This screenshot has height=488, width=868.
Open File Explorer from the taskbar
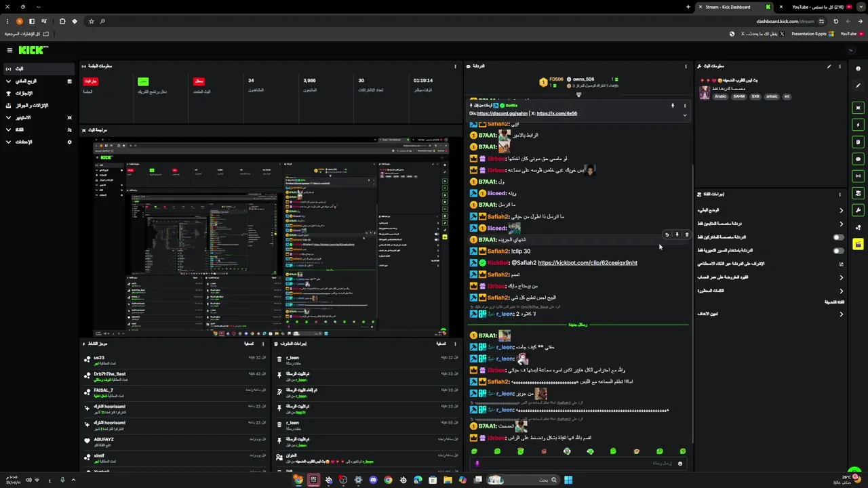448,480
